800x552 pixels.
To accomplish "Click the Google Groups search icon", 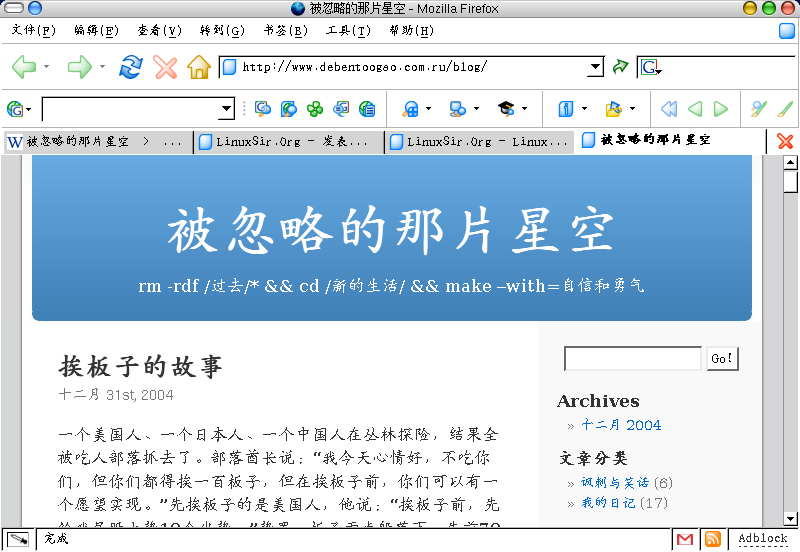I will click(x=341, y=109).
